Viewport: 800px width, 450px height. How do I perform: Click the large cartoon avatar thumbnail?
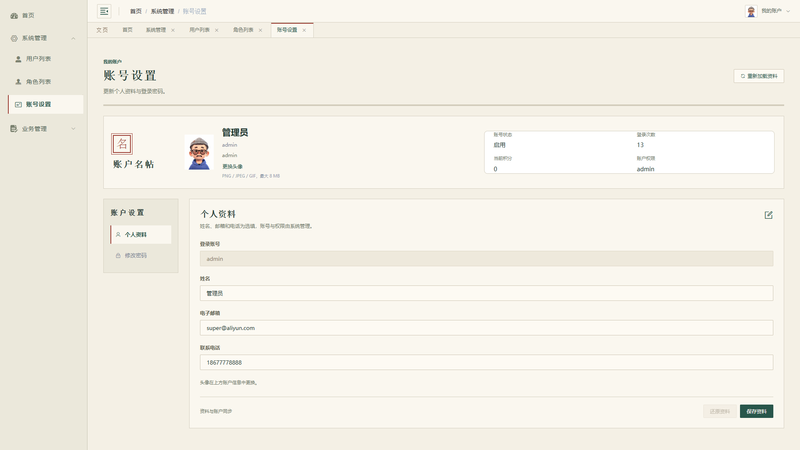199,153
